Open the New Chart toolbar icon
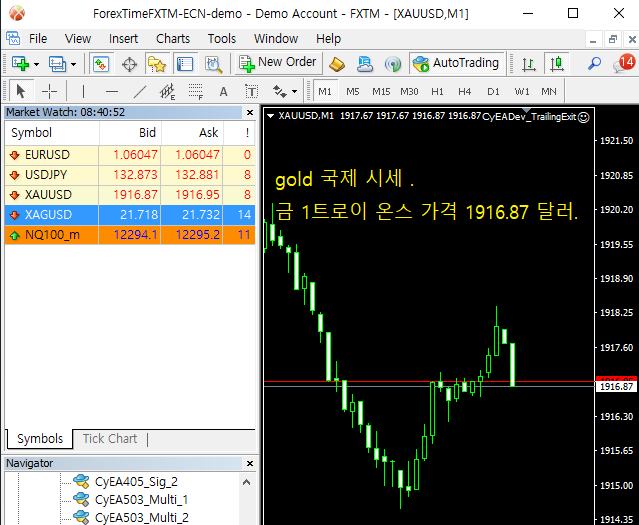The height and width of the screenshot is (525, 639). pyautogui.click(x=20, y=64)
